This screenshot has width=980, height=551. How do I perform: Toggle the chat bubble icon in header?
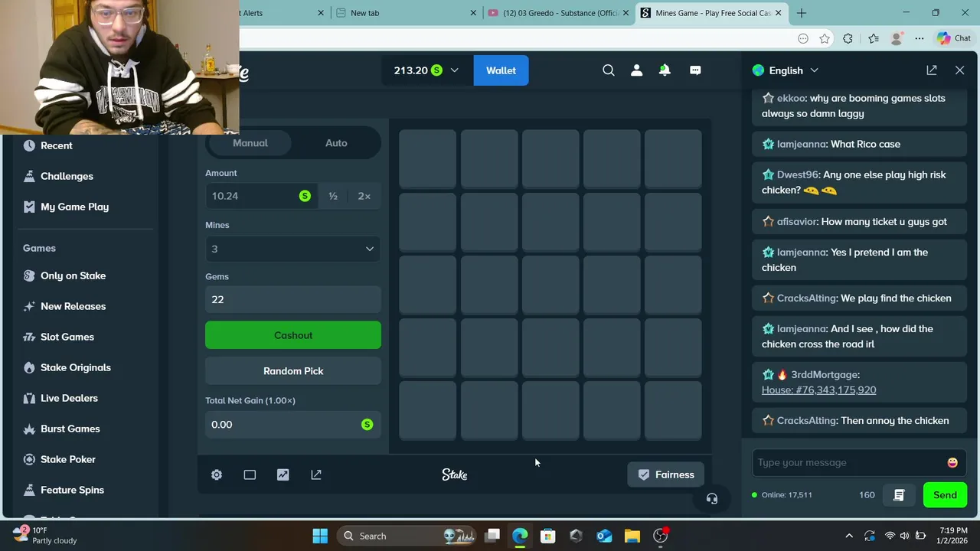[x=695, y=70]
